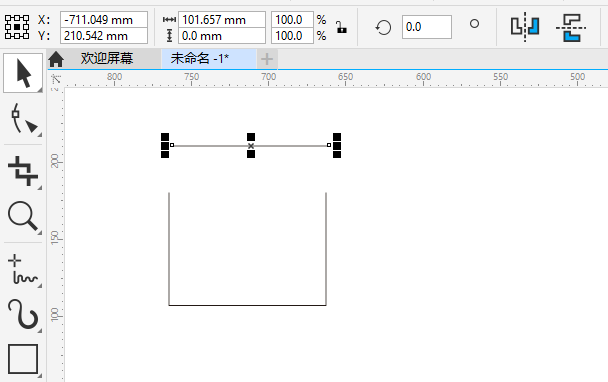Mirror the object vertically
Viewport: 608px width, 382px height.
[571, 27]
